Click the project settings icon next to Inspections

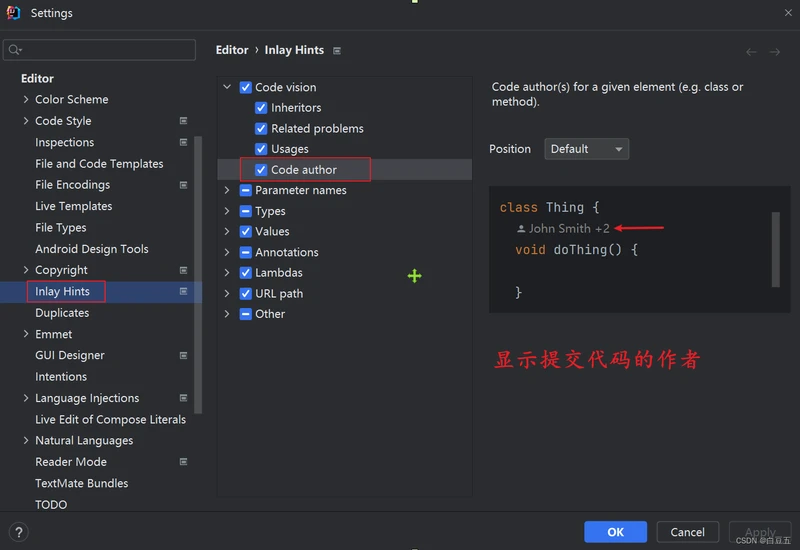point(183,142)
